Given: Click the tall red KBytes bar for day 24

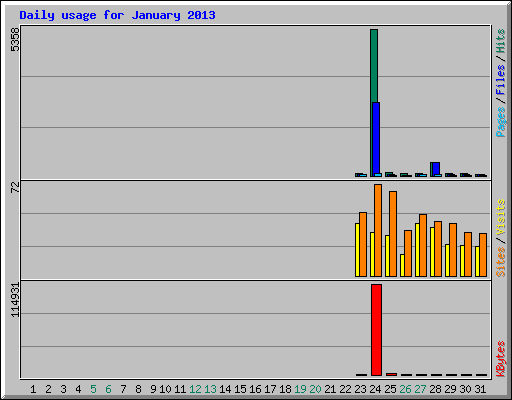Looking at the screenshot, I should tap(376, 330).
